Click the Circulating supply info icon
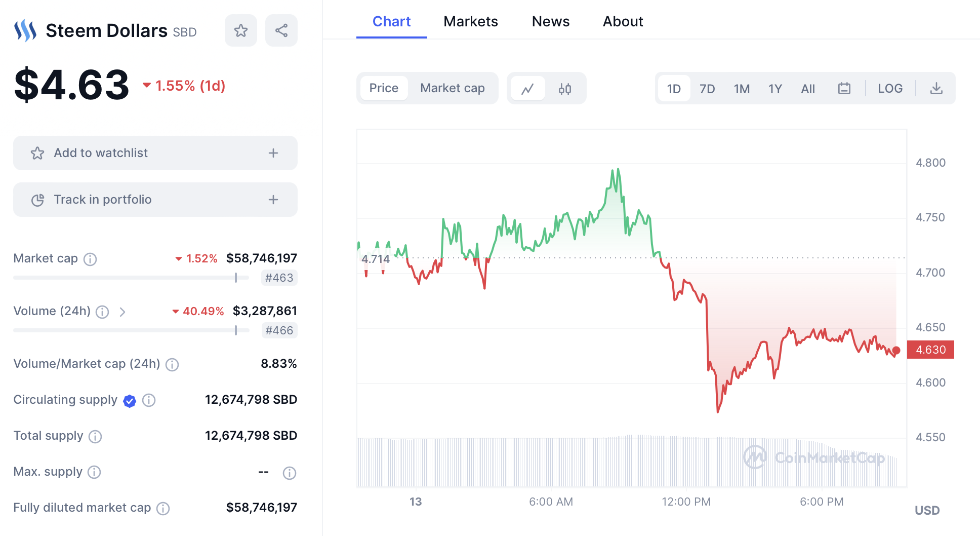980x536 pixels. 149,400
